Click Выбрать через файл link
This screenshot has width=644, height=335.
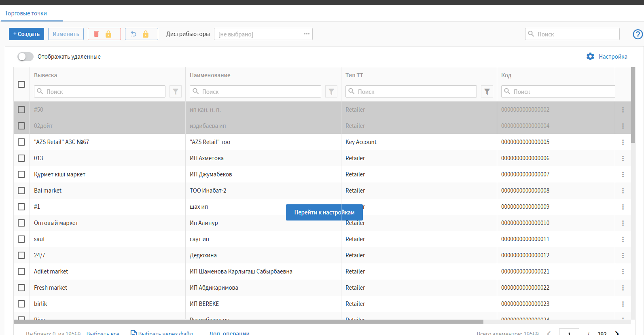point(162,333)
